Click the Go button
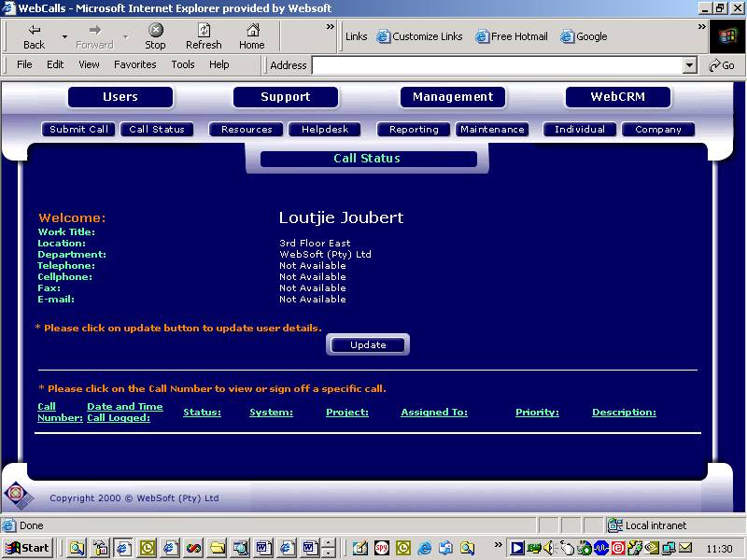 click(722, 65)
